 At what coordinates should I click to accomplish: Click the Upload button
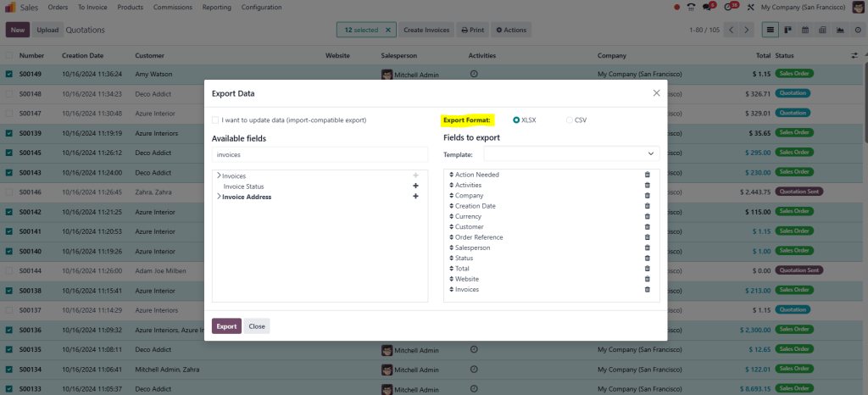[x=47, y=30]
